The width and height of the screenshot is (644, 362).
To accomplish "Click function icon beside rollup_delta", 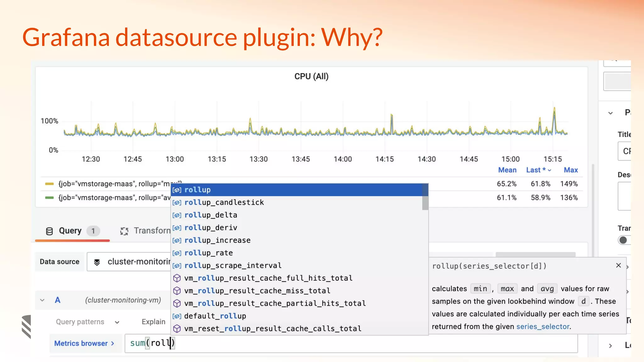I will click(177, 215).
